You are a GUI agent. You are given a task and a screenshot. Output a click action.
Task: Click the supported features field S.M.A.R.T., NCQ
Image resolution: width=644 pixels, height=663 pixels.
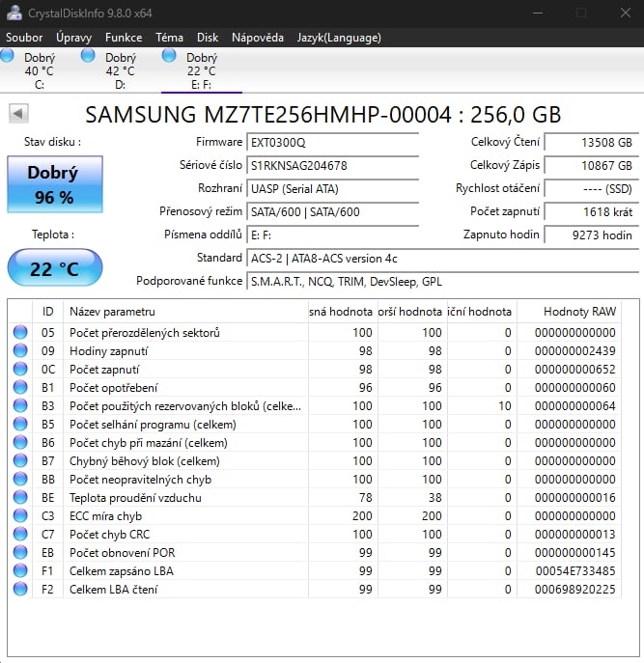pos(442,281)
